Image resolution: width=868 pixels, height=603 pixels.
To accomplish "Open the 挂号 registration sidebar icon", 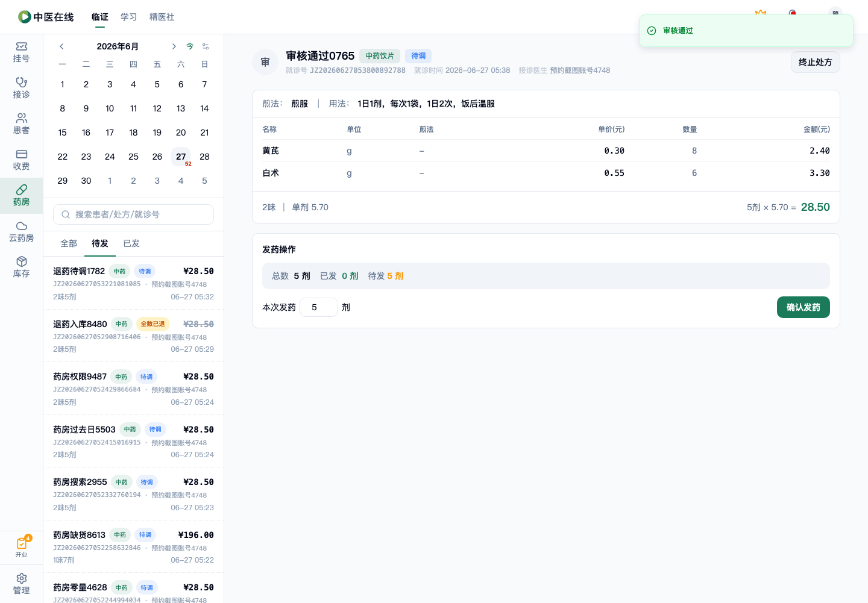I will [x=21, y=52].
